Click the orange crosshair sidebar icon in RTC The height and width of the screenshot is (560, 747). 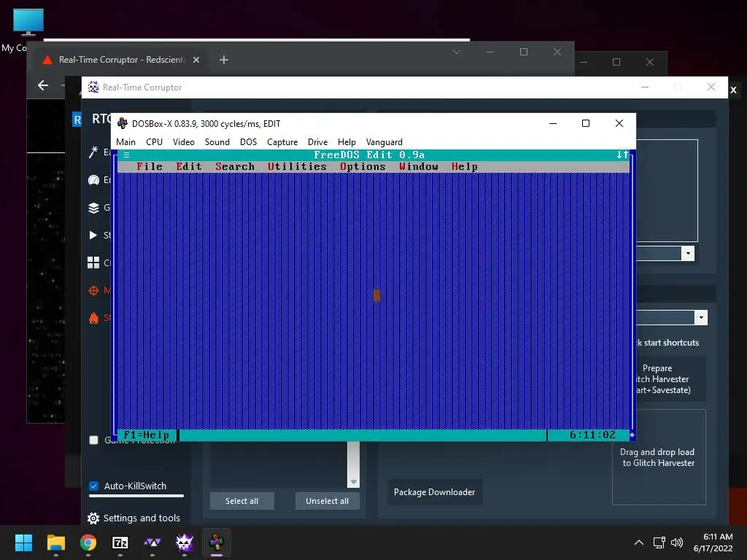pyautogui.click(x=93, y=290)
